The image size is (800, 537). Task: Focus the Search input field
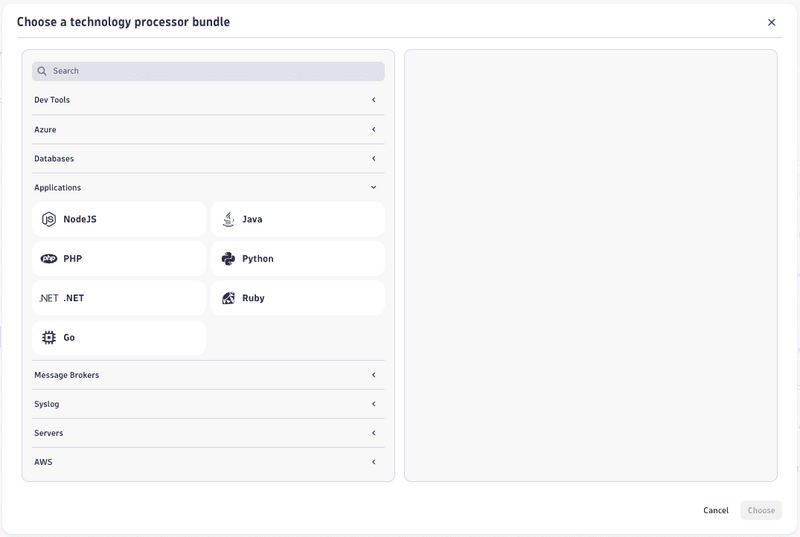tap(210, 71)
